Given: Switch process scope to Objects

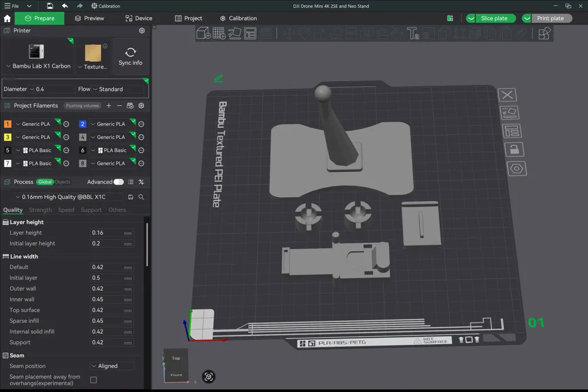Looking at the screenshot, I should point(62,182).
